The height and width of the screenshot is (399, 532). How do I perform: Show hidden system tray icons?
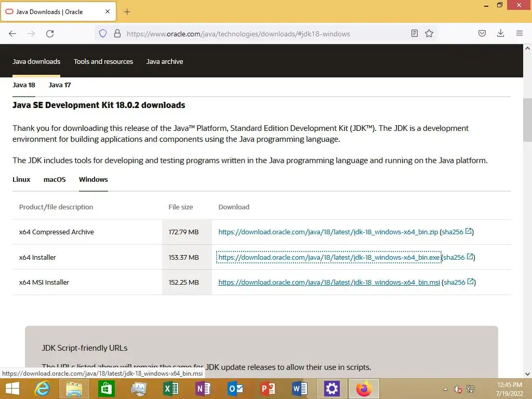pos(445,389)
